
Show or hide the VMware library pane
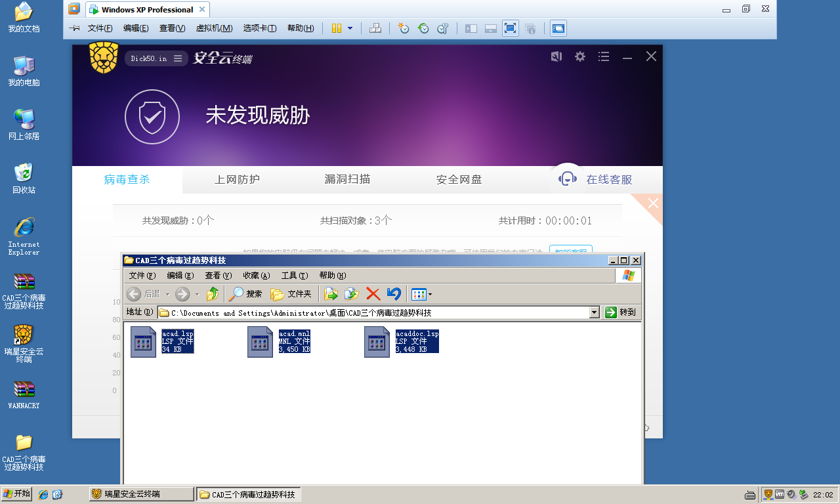(471, 28)
